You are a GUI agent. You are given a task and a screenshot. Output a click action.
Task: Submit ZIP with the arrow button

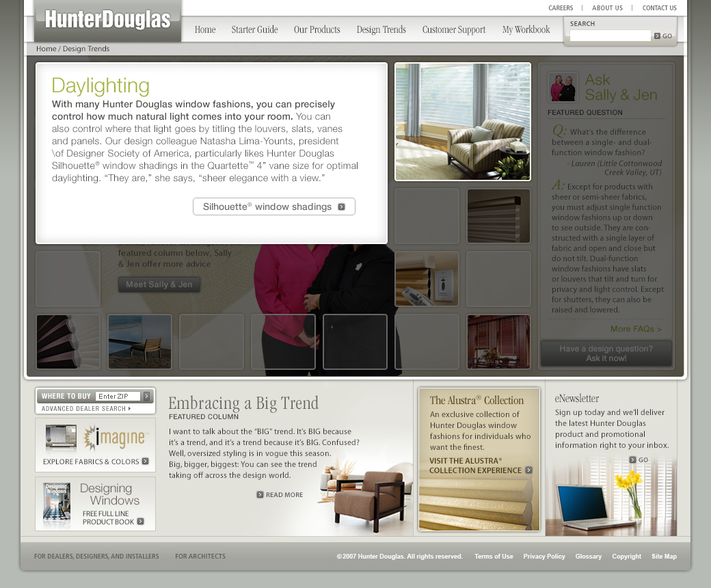(146, 397)
